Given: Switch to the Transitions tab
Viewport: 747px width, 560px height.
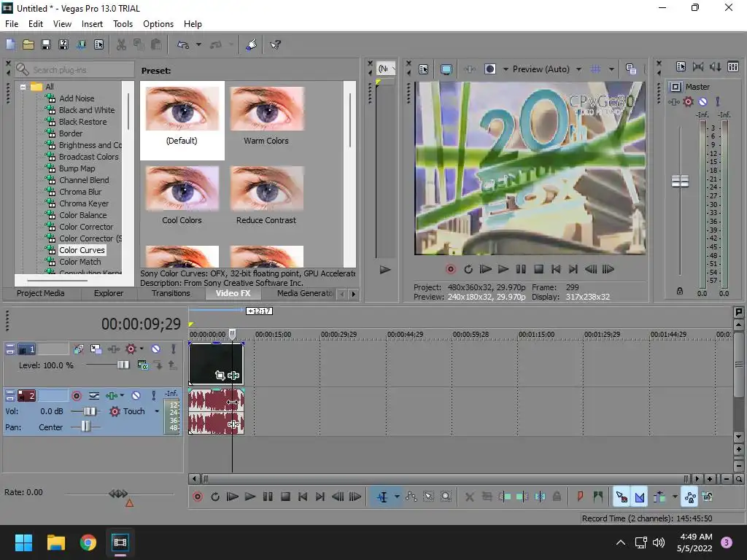Looking at the screenshot, I should point(171,293).
